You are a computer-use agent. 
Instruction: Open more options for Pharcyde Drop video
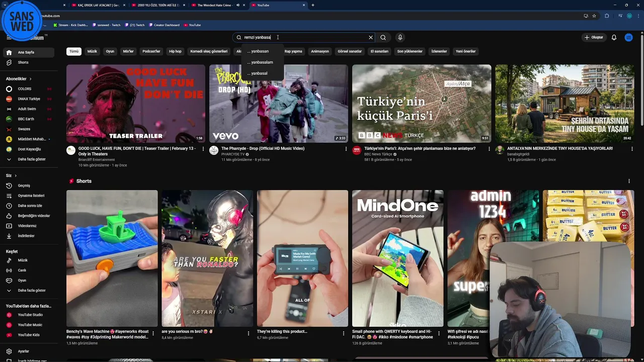(346, 149)
